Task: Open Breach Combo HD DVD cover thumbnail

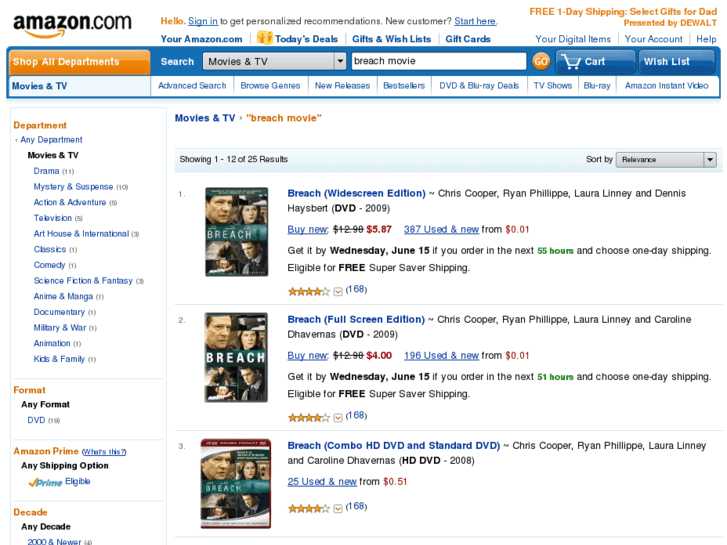Action: coord(236,484)
